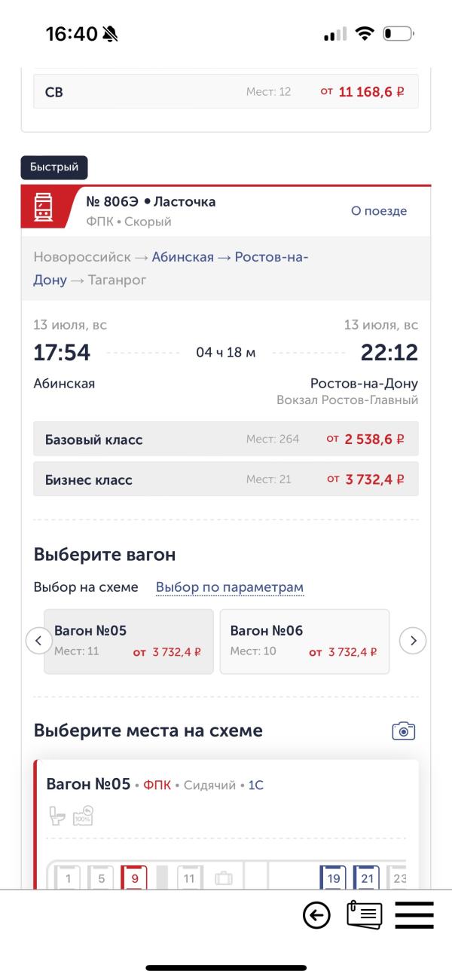The width and height of the screenshot is (452, 980).
Task: Expand the Базовый класс fare row
Action: (226, 439)
